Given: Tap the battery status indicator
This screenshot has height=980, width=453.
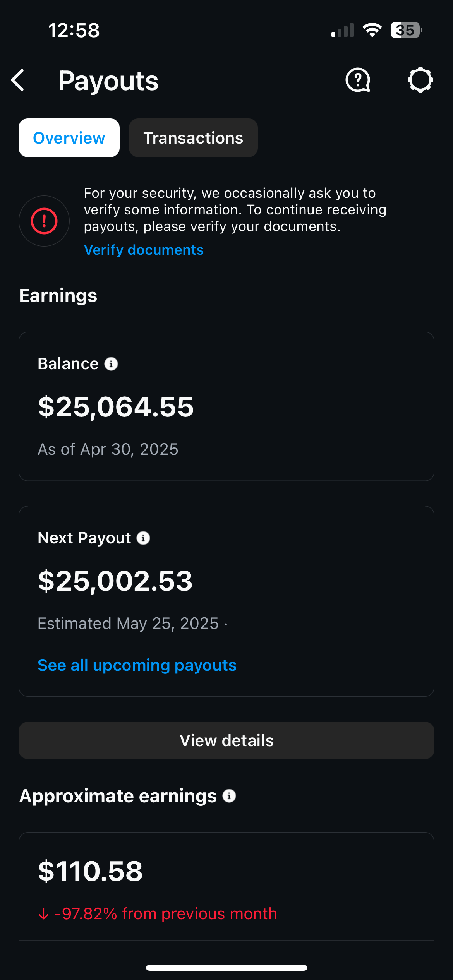Looking at the screenshot, I should point(406,30).
